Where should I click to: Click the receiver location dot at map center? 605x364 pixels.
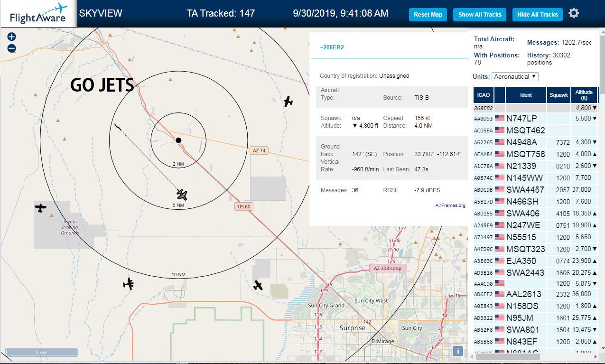(x=178, y=140)
